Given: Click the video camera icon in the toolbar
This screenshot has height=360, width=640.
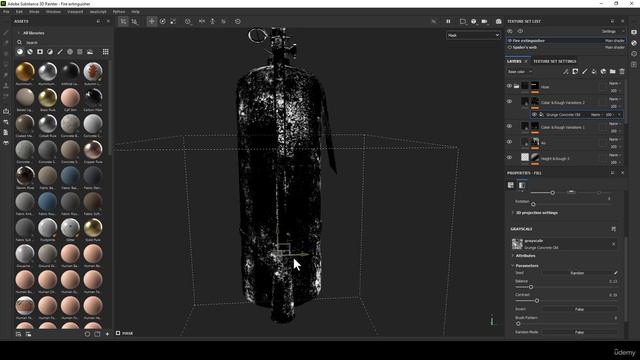Looking at the screenshot, I should [484, 21].
